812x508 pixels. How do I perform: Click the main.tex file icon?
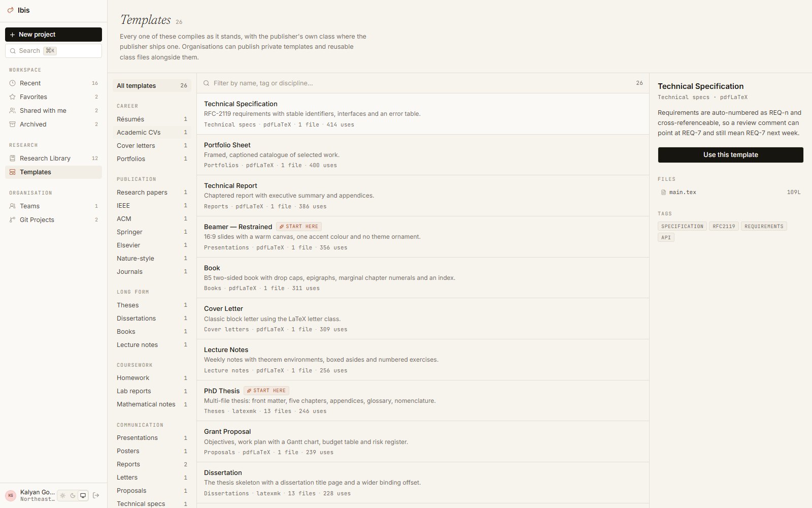tap(663, 193)
